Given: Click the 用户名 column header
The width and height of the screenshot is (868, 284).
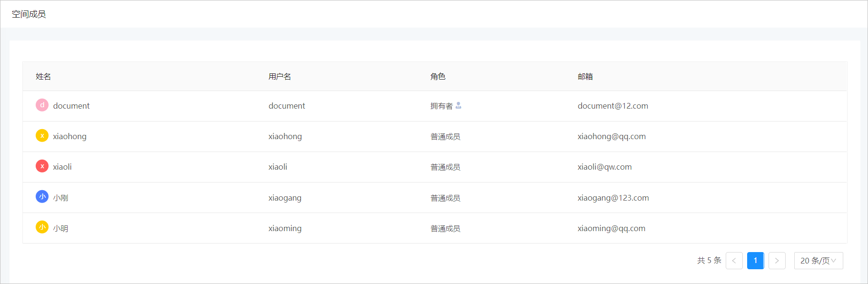Looking at the screenshot, I should 280,77.
